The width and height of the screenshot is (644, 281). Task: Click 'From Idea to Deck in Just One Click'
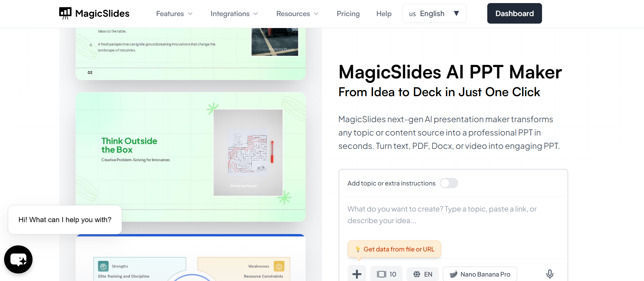439,92
